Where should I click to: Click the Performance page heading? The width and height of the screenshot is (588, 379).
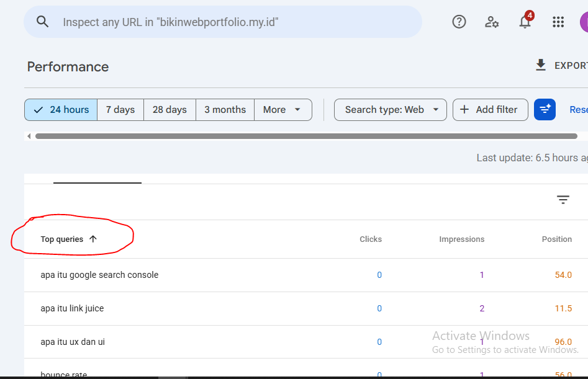(x=68, y=66)
